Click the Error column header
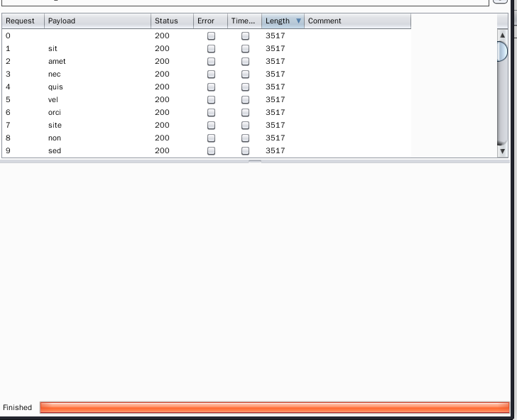 click(x=210, y=21)
